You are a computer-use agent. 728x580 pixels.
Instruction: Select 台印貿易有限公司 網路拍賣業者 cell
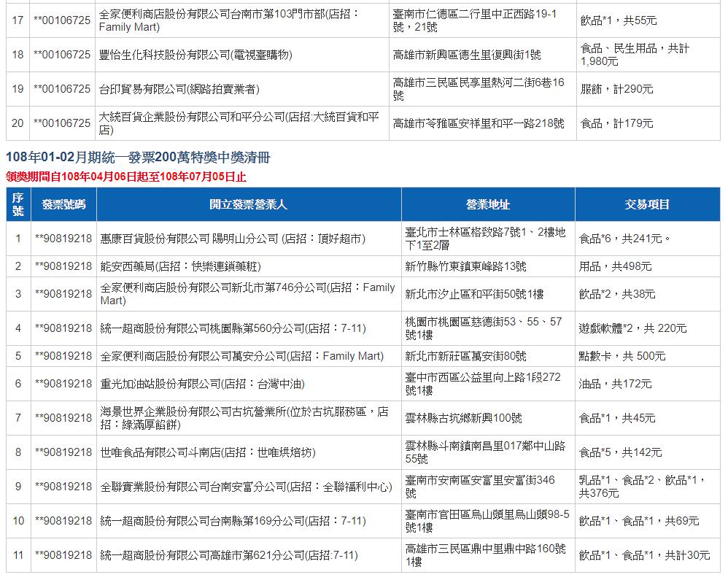click(x=179, y=89)
